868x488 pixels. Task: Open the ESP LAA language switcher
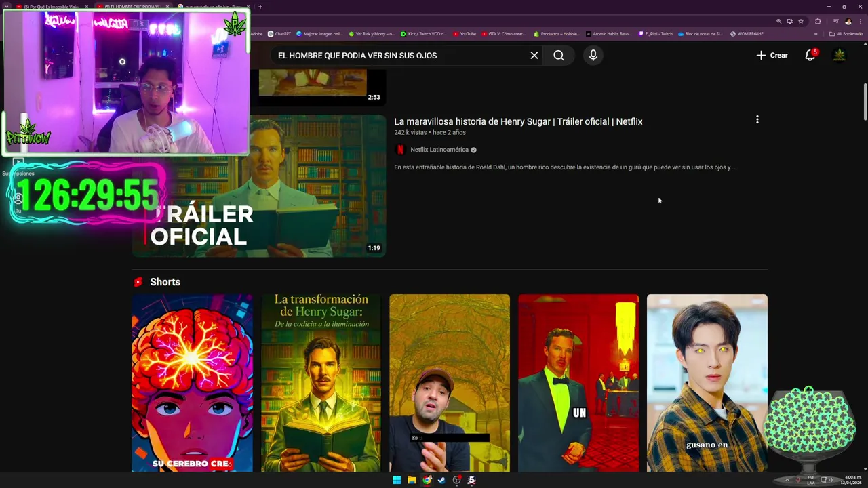click(811, 480)
